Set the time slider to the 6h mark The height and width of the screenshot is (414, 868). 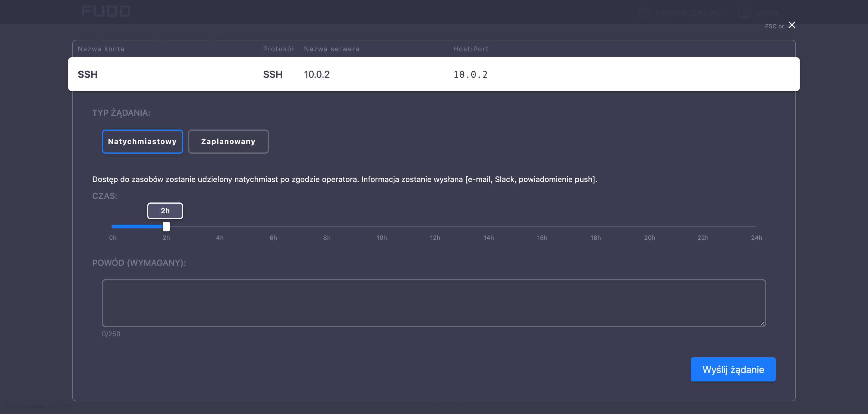(x=273, y=227)
